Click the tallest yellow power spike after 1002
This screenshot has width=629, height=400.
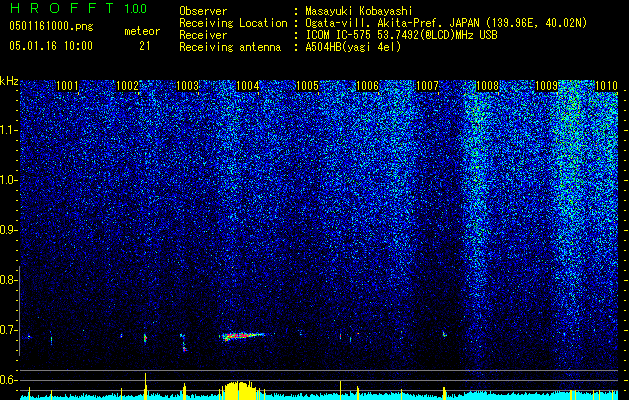146,386
